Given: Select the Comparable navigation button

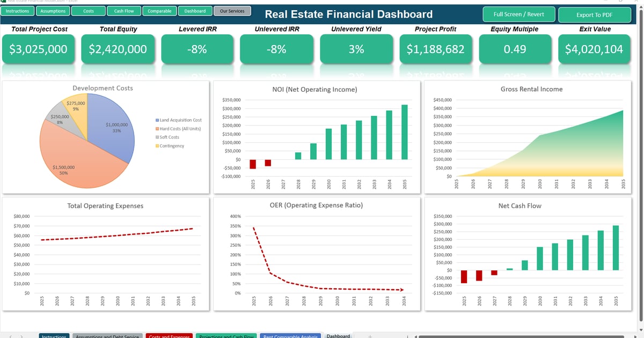Looking at the screenshot, I should (x=159, y=11).
